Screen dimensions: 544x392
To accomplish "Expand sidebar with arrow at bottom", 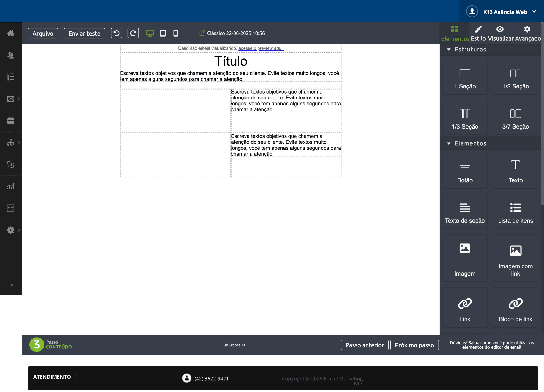I will pos(11,285).
